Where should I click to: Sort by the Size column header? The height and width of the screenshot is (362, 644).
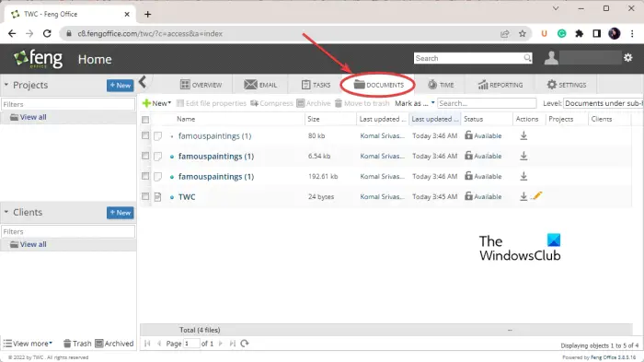tap(314, 119)
